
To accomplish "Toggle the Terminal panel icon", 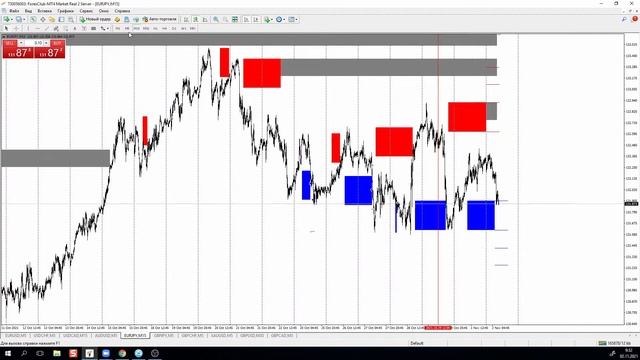I will [x=61, y=19].
